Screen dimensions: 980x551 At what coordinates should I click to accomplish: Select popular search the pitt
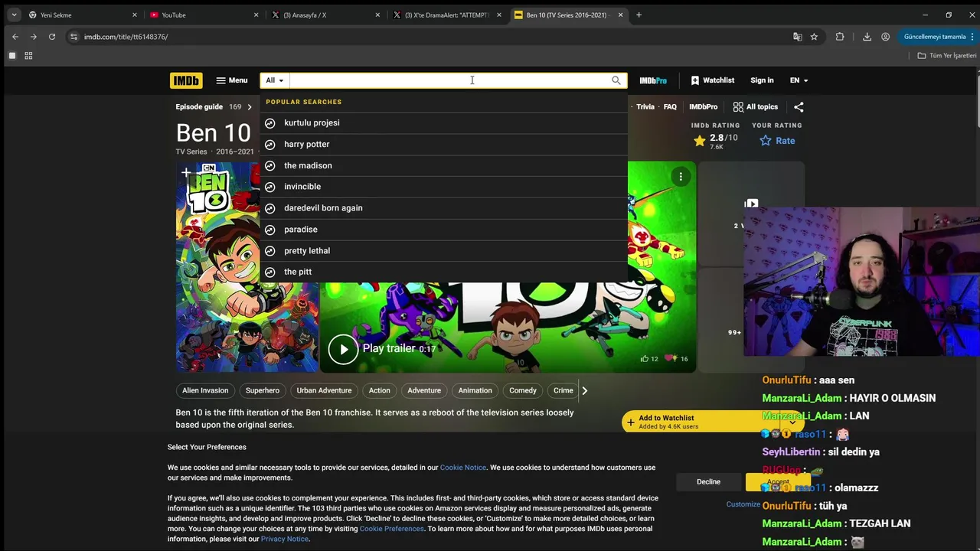[443, 272]
